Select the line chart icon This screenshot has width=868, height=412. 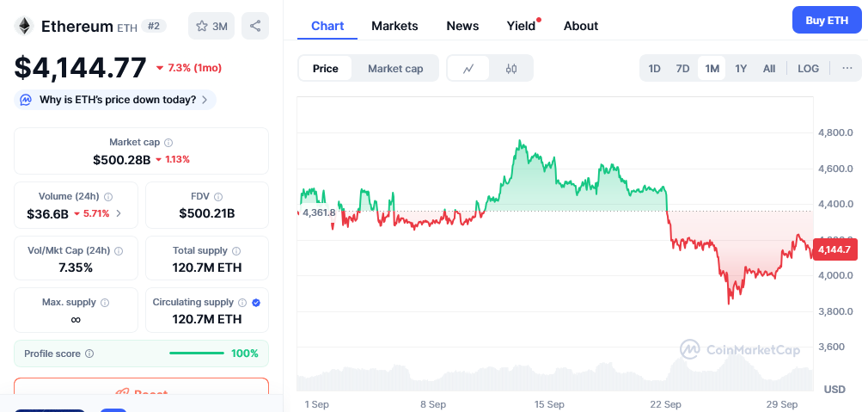pos(468,69)
